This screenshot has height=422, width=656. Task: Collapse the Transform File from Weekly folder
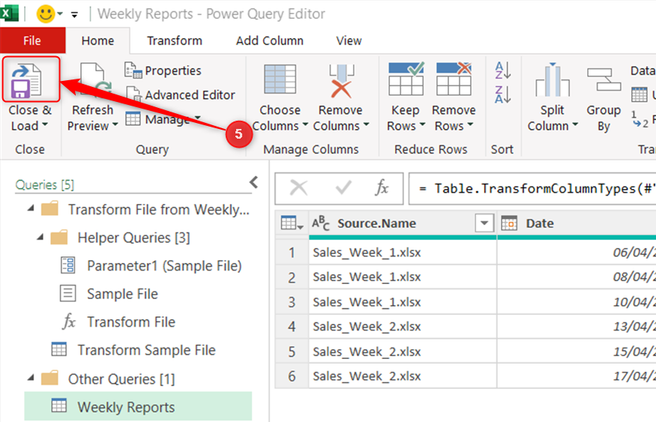pos(31,208)
